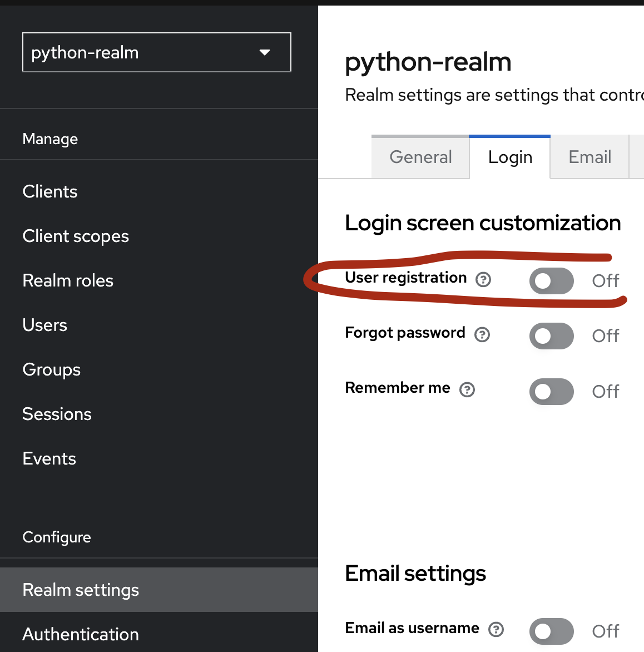Click the Manage section heading

coord(50,139)
